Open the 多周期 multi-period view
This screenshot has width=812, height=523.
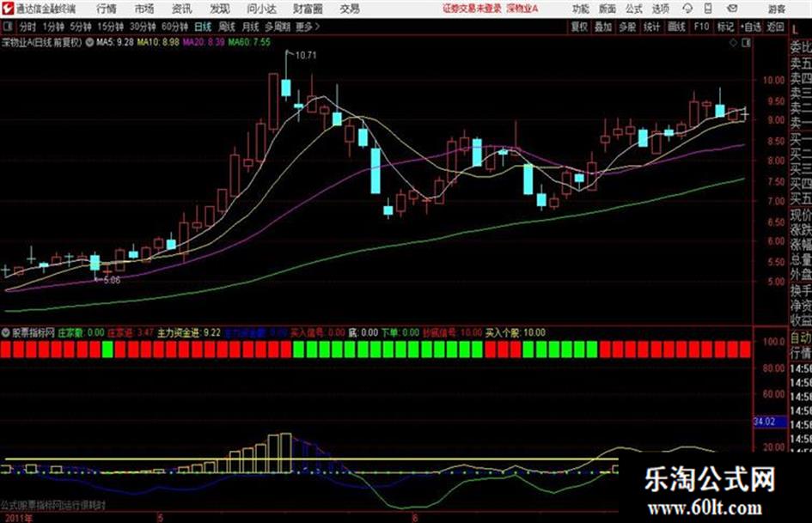[x=277, y=27]
